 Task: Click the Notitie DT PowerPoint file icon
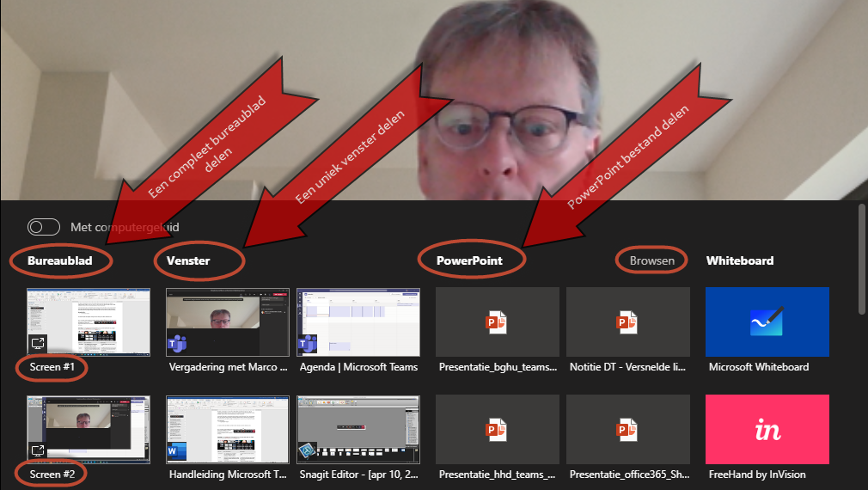point(627,322)
